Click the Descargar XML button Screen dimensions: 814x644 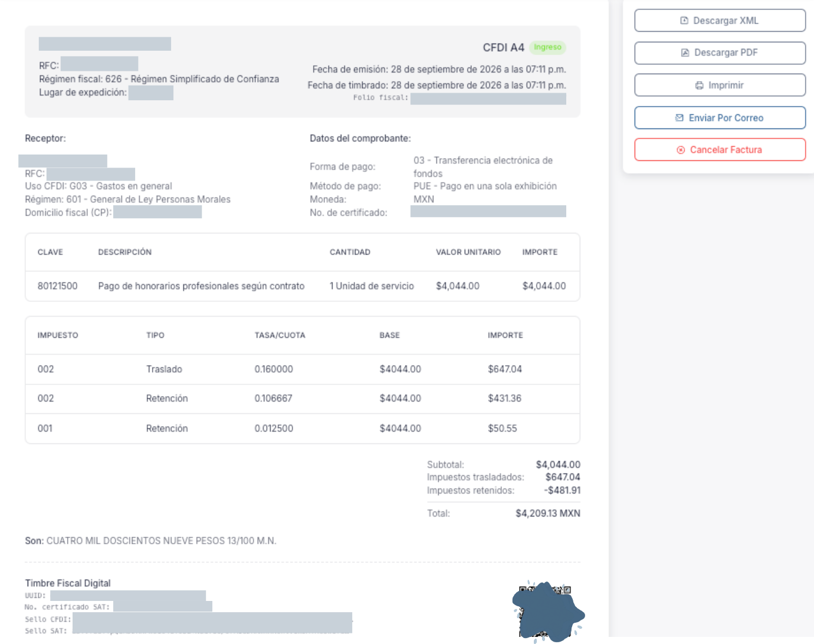[720, 21]
